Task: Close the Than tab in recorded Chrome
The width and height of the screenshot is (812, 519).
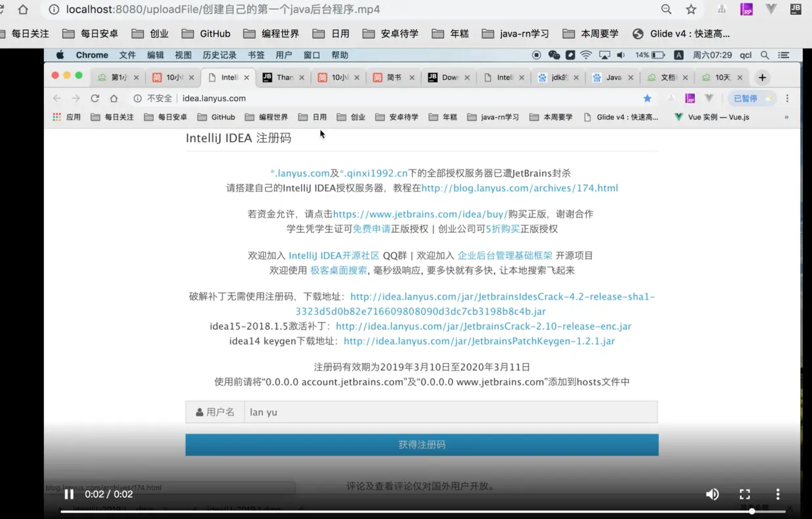Action: (x=301, y=77)
